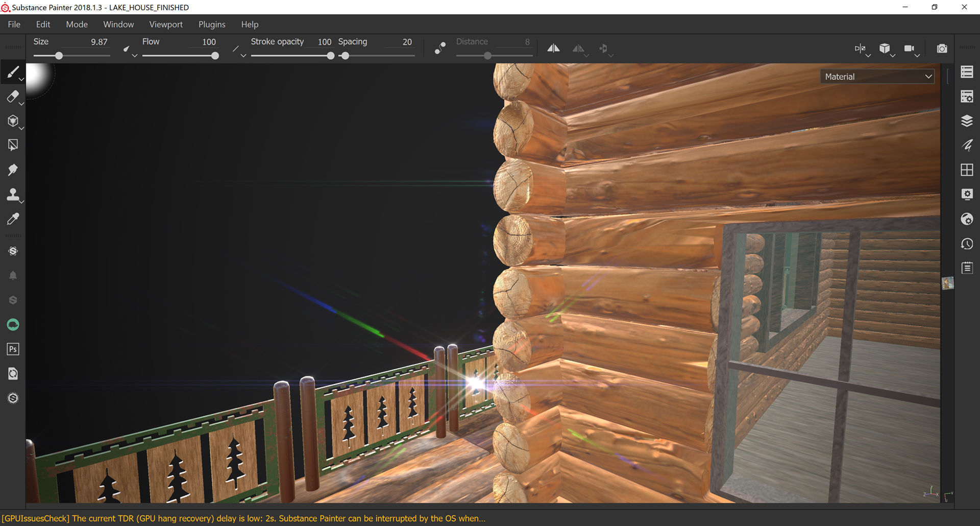Minimize the Substance Painter window
Viewport: 980px width, 526px height.
pos(905,7)
